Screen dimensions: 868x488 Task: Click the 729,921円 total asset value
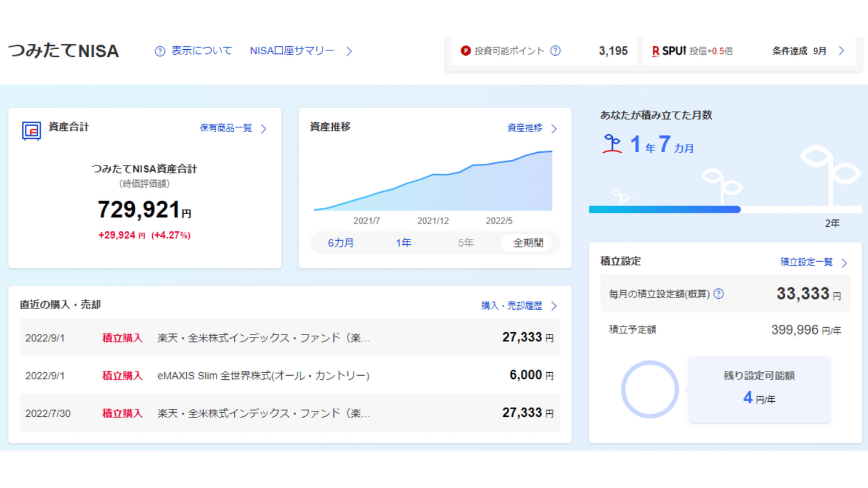(144, 210)
